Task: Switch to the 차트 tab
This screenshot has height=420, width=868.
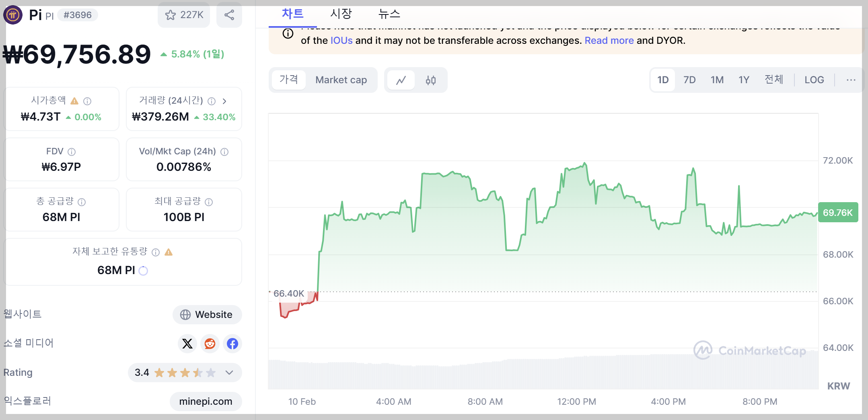Action: click(293, 14)
